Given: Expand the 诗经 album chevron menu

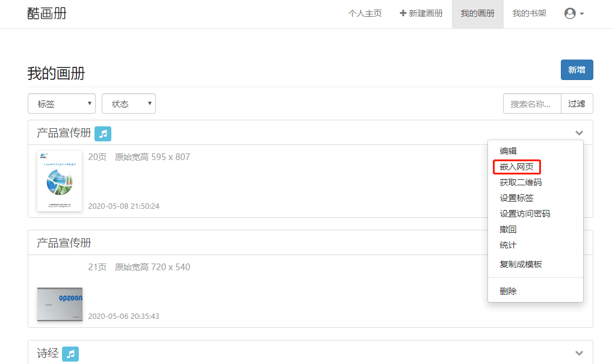Looking at the screenshot, I should [579, 353].
